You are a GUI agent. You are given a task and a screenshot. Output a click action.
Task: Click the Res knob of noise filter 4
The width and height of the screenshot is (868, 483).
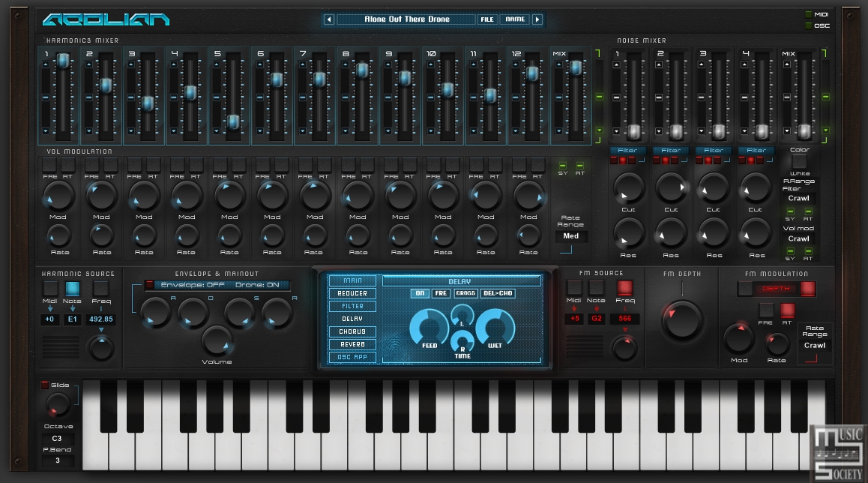click(x=756, y=233)
